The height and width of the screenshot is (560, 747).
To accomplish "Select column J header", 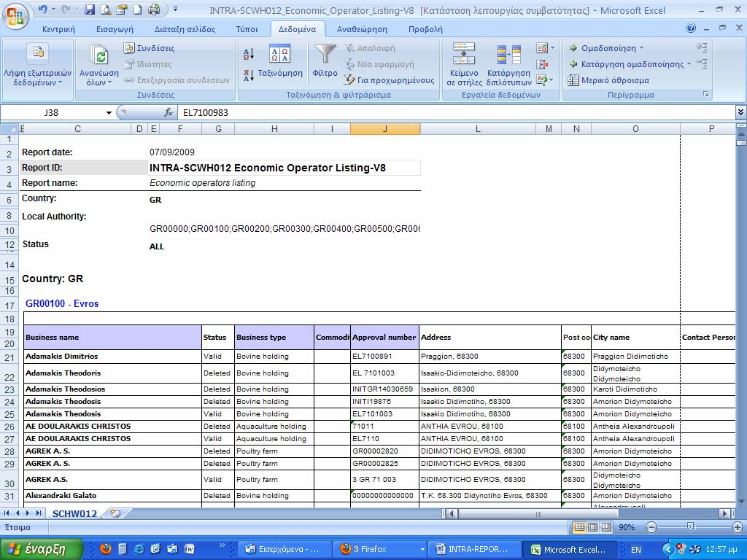I will (x=385, y=129).
